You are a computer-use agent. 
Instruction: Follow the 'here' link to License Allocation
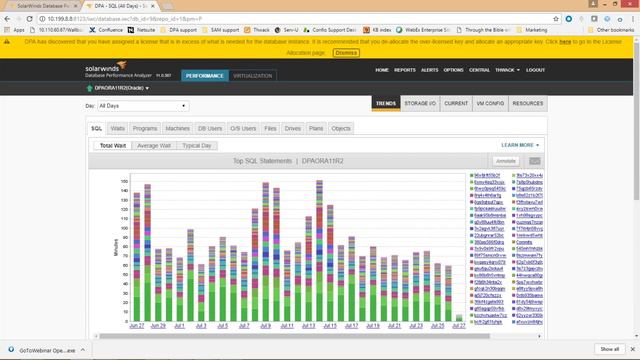pos(565,42)
